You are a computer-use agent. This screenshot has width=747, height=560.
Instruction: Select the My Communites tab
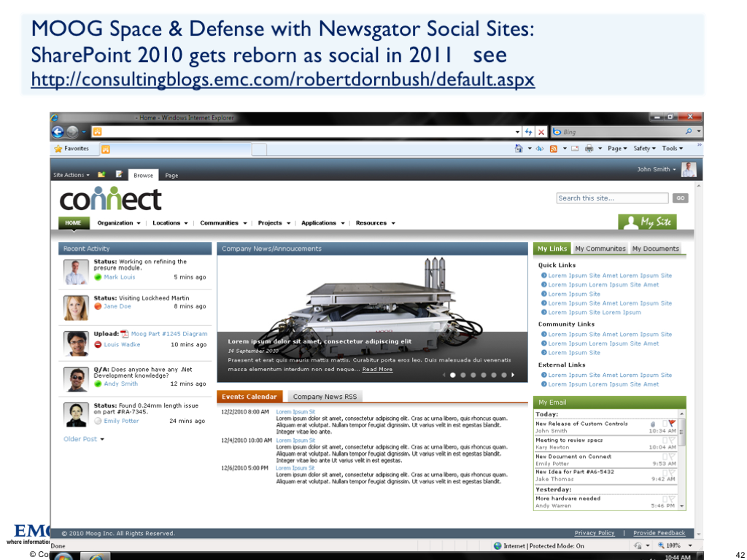(600, 249)
